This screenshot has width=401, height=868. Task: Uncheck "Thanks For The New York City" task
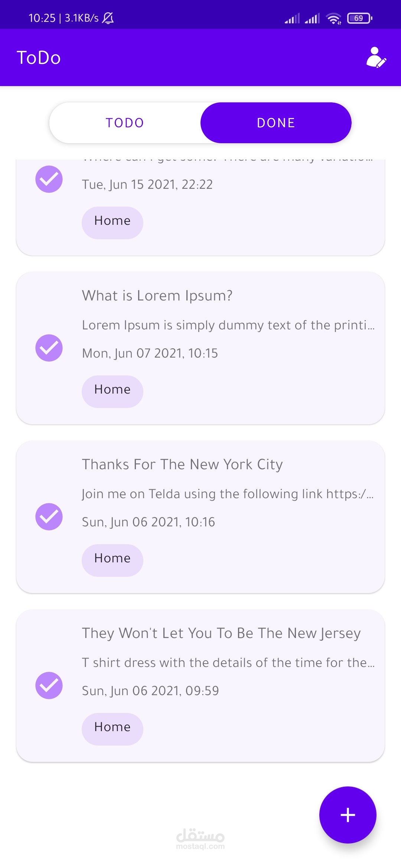click(49, 517)
